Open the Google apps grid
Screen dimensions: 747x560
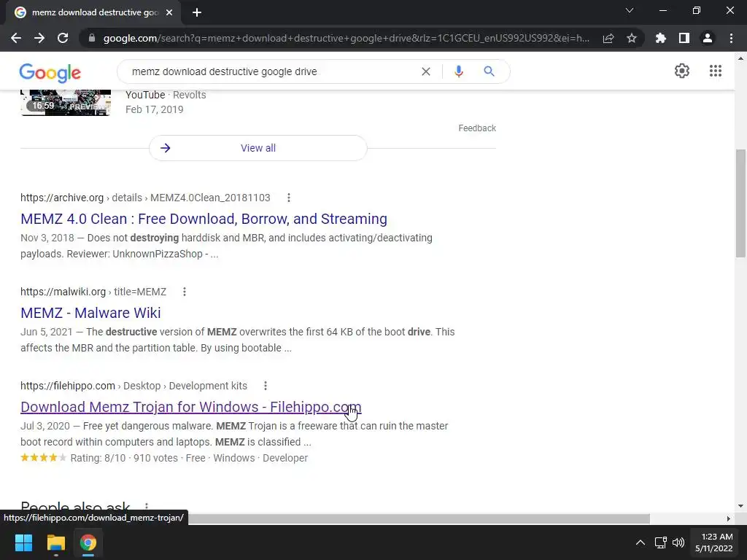pyautogui.click(x=716, y=71)
